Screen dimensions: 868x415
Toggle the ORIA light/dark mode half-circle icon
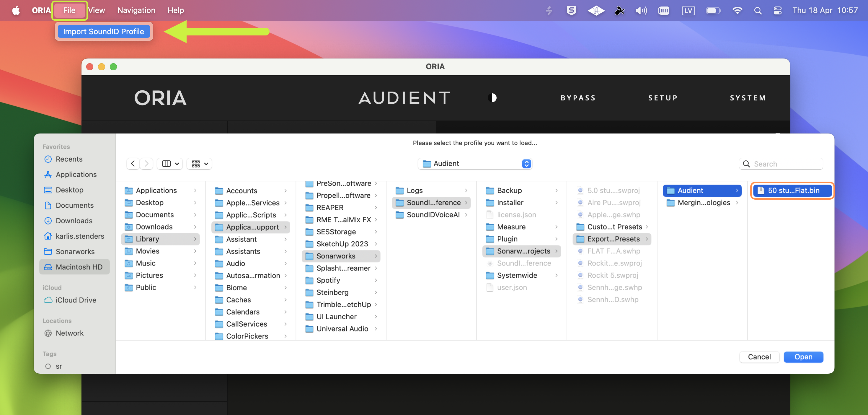pyautogui.click(x=492, y=98)
